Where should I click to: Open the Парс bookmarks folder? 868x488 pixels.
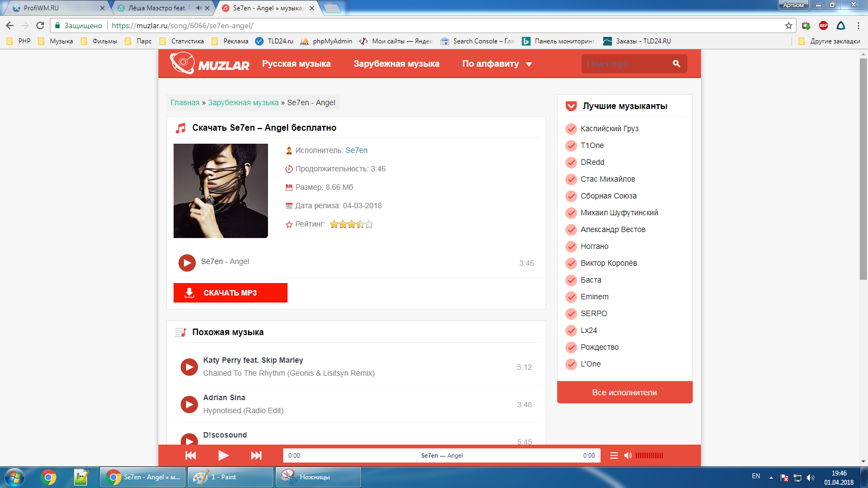(x=138, y=41)
